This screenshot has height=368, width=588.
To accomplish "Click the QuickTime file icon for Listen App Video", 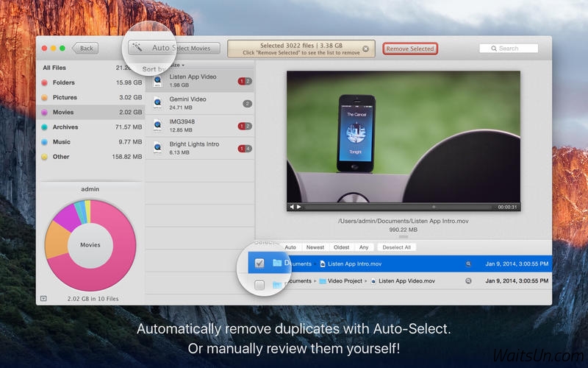I will pos(157,81).
